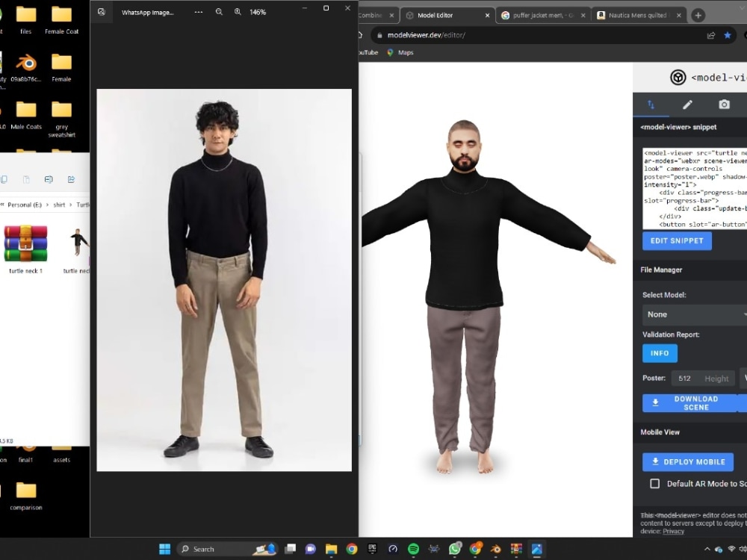Zoom in using the magnifier plus icon

[238, 11]
